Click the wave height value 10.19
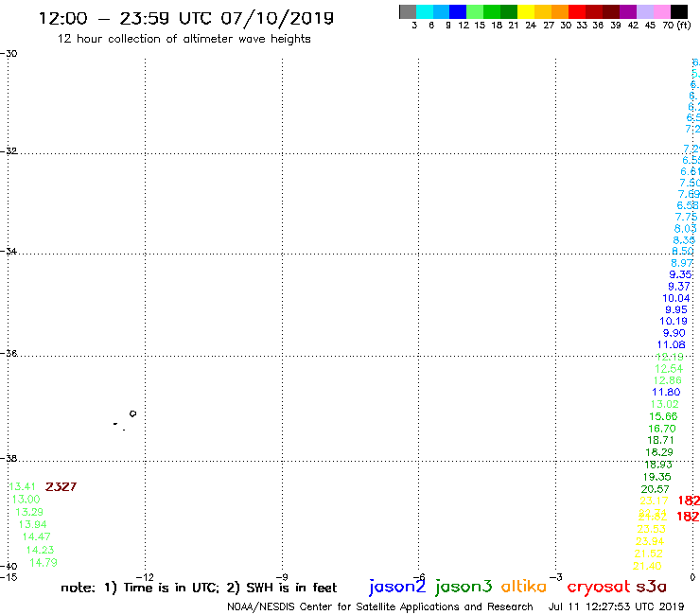 (674, 321)
